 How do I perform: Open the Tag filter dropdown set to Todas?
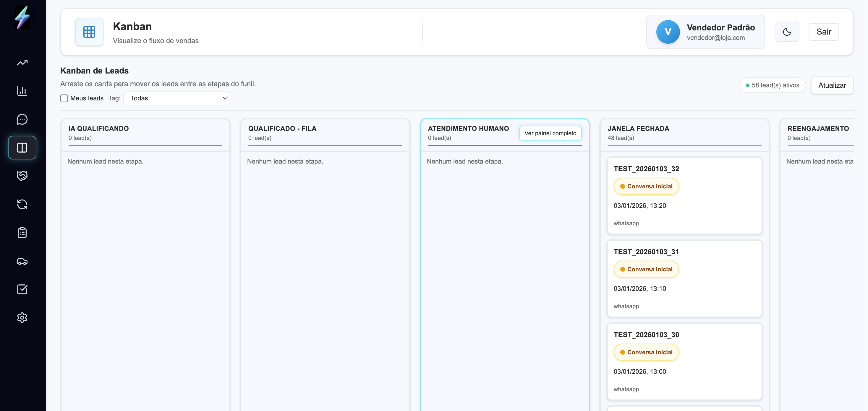176,98
